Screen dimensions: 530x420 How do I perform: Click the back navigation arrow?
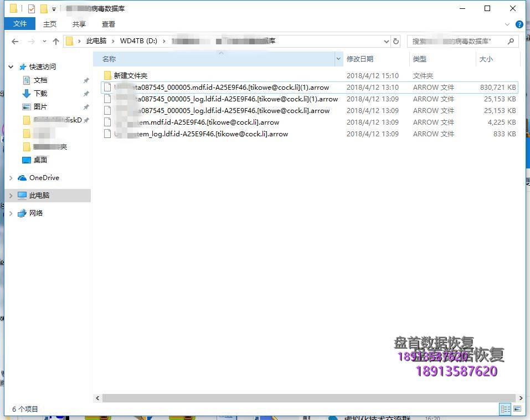(15, 41)
